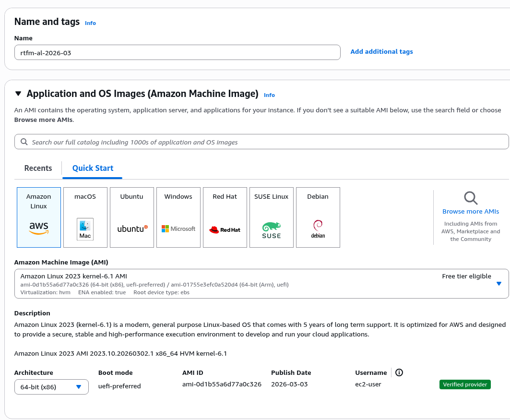Click the uefi-preferred boot mode value
The height and width of the screenshot is (420, 510).
119,386
